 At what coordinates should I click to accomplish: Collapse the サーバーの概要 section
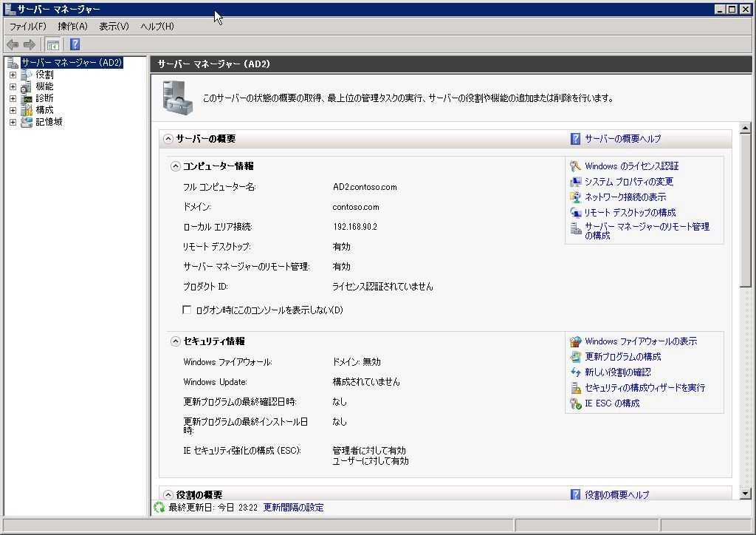[168, 139]
